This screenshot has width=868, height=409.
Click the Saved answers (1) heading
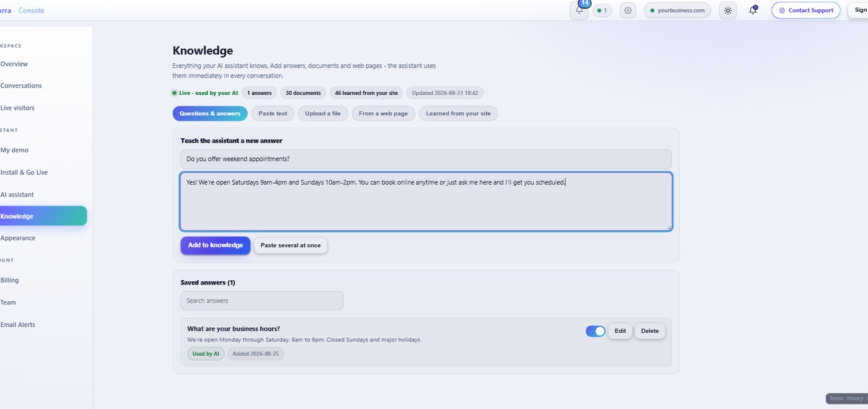(x=208, y=283)
